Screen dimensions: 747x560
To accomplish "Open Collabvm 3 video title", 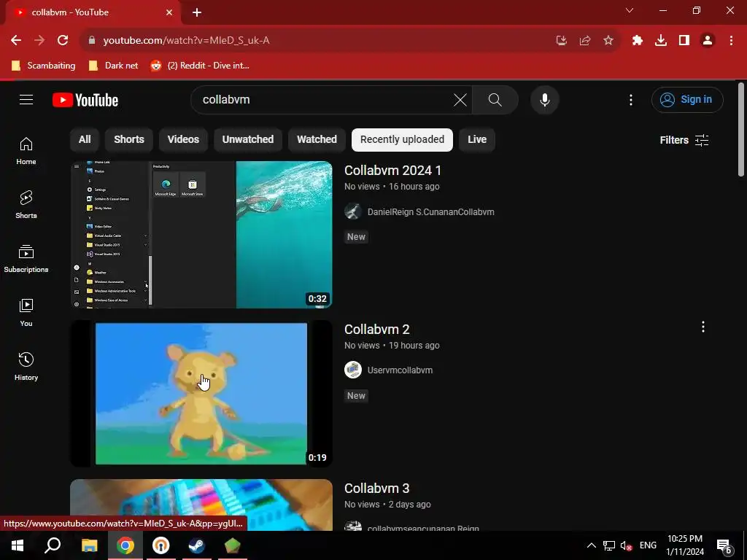I will point(377,489).
